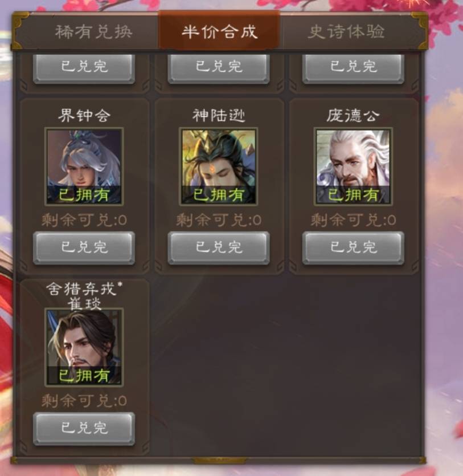The image size is (463, 476).
Task: Click the 崔琰 character portrait
Action: click(84, 347)
